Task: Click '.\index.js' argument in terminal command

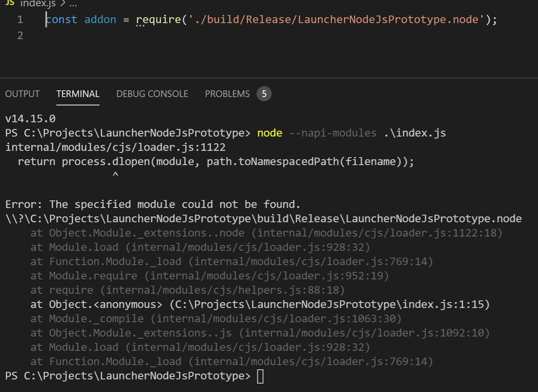Action: tap(415, 133)
